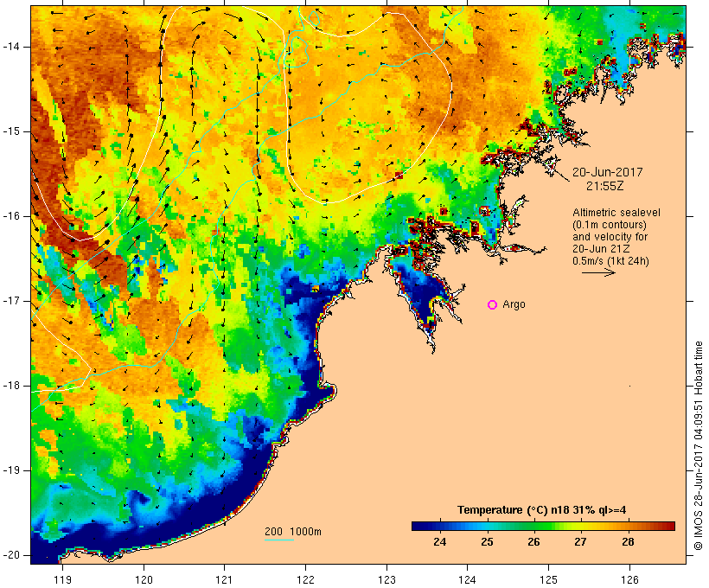The image size is (709, 588).
Task: Click the green 26 region of the colorbar
Action: pyautogui.click(x=533, y=526)
